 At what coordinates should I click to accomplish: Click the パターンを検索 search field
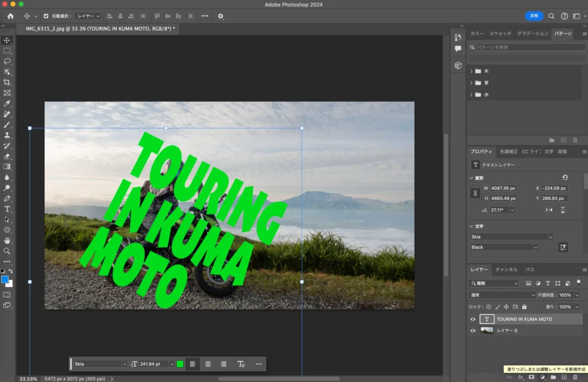point(528,47)
